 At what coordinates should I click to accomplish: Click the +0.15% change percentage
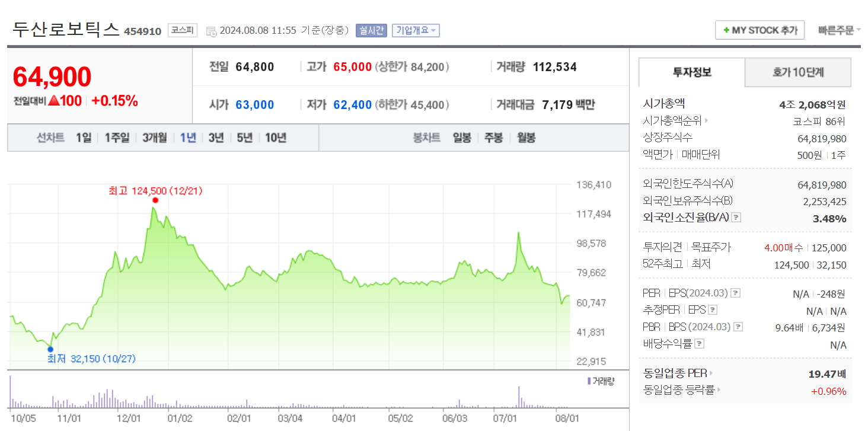tap(114, 101)
